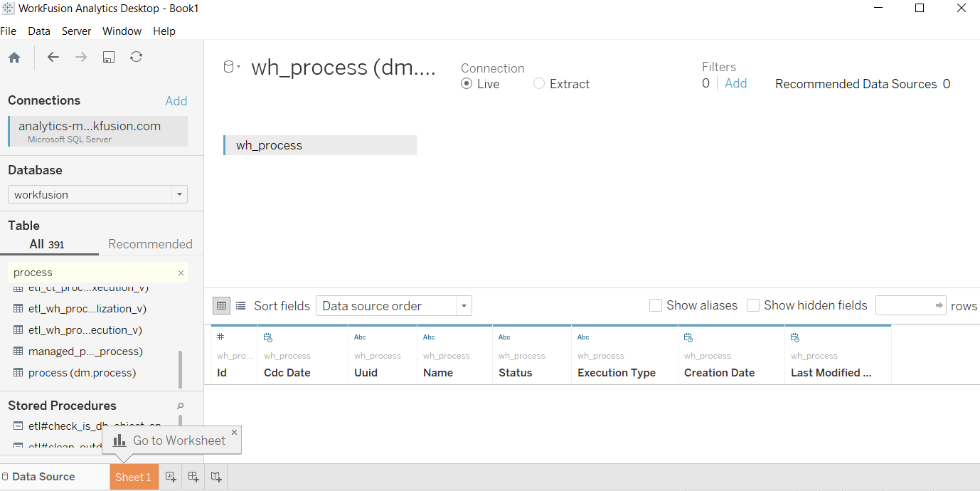Select the process (dm.process) table
Image resolution: width=980 pixels, height=491 pixels.
click(82, 373)
